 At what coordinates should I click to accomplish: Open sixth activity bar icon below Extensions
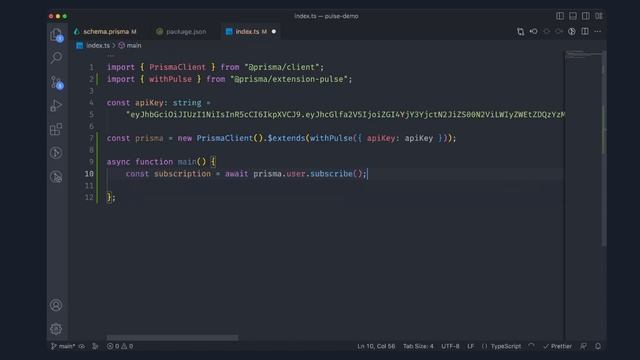point(56,153)
